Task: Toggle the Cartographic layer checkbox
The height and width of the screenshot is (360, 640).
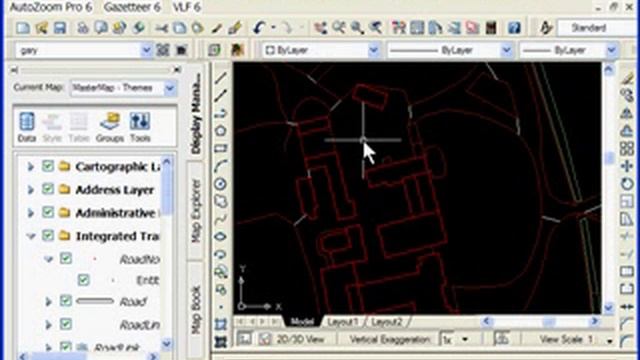Action: click(x=48, y=166)
